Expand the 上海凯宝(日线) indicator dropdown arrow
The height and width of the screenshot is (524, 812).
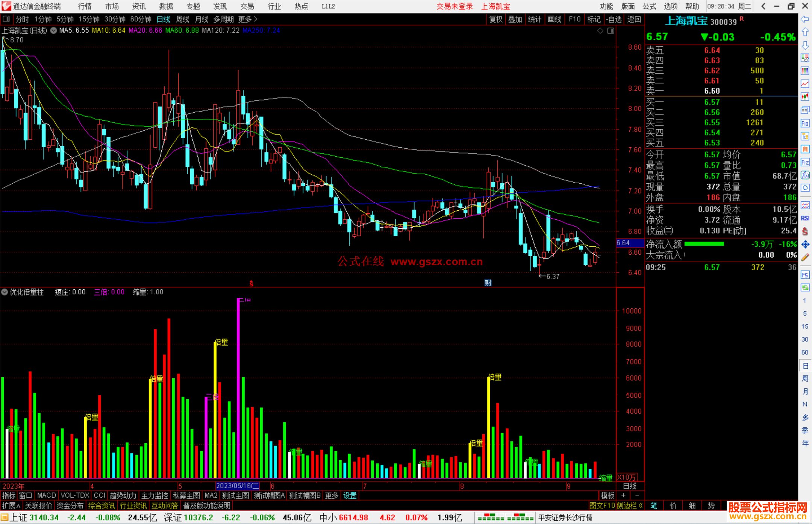(x=54, y=31)
